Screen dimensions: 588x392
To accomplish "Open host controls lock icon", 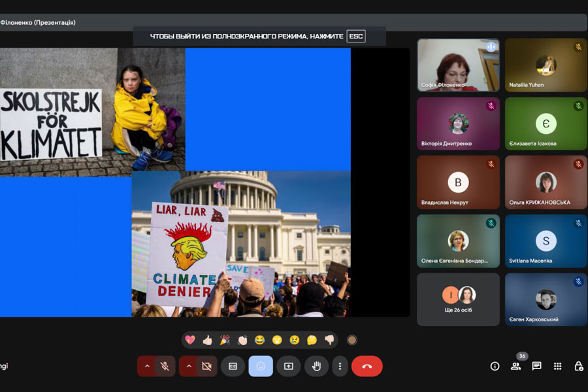I will point(579,366).
